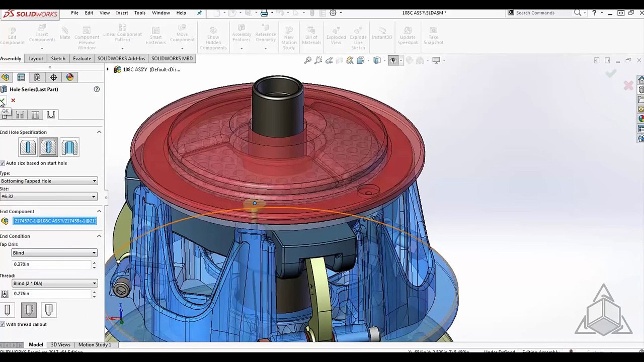Uncheck Auto size based on start hole
This screenshot has height=362, width=644.
pos(3,163)
